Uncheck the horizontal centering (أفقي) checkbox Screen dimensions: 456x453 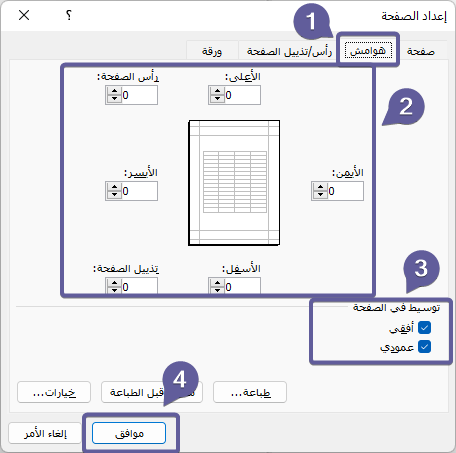(425, 328)
